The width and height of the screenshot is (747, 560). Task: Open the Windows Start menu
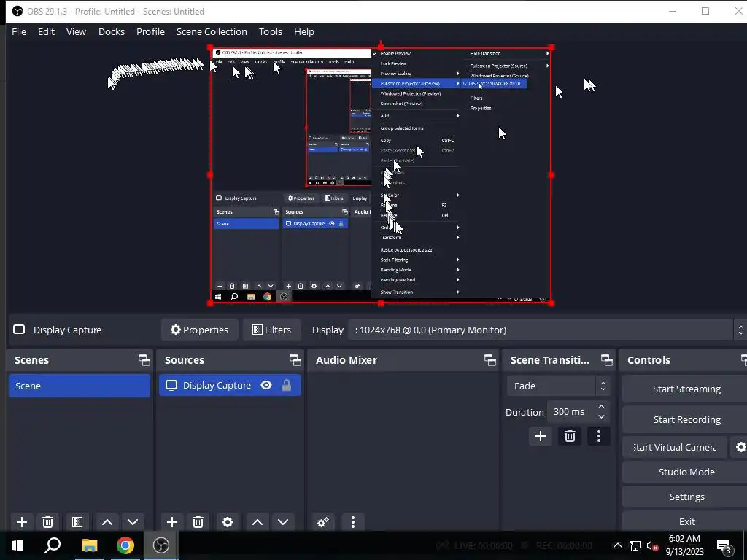pos(18,545)
